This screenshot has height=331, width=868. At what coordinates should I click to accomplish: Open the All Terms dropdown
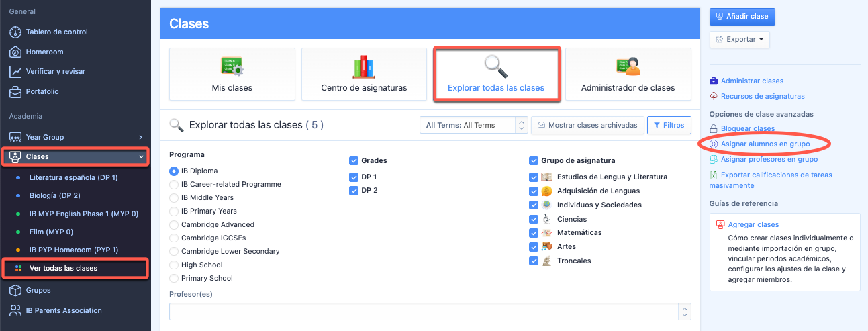click(x=473, y=125)
